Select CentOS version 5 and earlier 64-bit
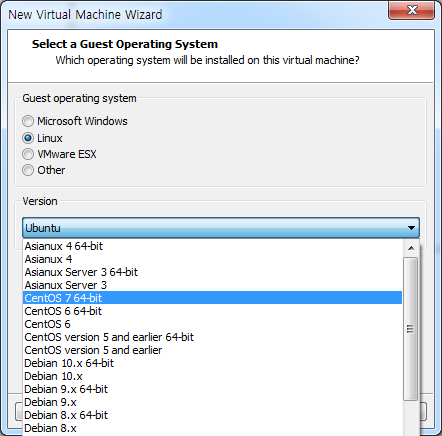Viewport: 442px width, 436px height. (x=212, y=337)
